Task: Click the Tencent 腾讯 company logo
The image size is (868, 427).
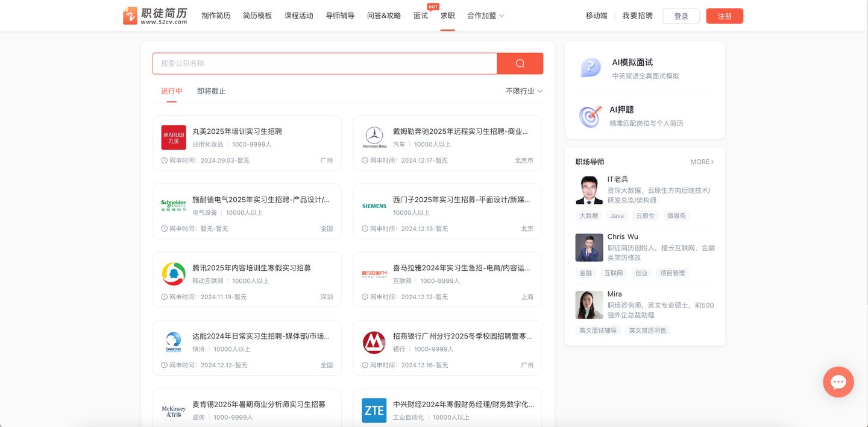Action: (x=174, y=274)
